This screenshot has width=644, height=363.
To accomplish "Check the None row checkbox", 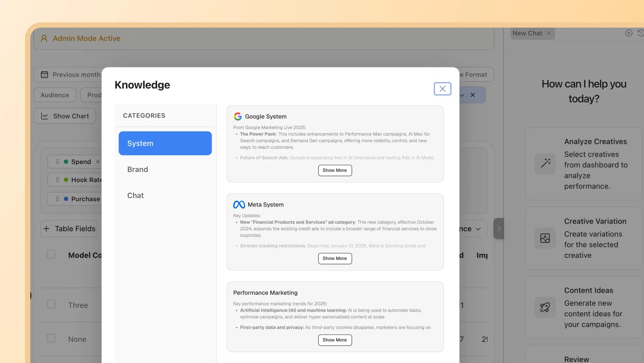I will coord(51,338).
